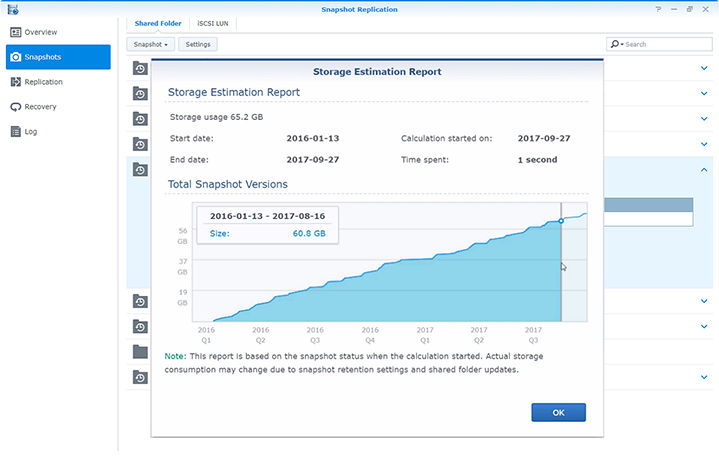Click the plain folder icon without a snapshot badge

pos(141,351)
